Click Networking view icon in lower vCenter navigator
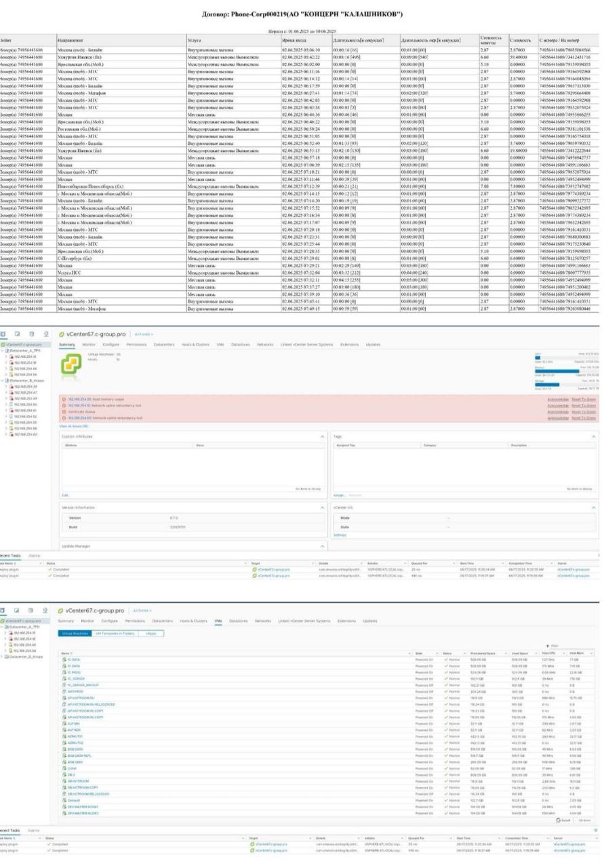This screenshot has height=868, width=604. pos(45,610)
